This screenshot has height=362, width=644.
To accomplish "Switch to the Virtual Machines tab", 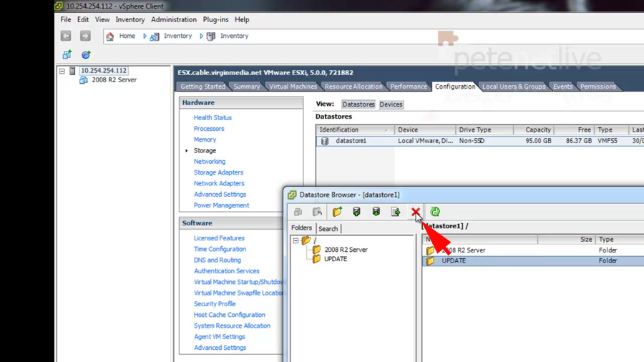I will [x=293, y=87].
